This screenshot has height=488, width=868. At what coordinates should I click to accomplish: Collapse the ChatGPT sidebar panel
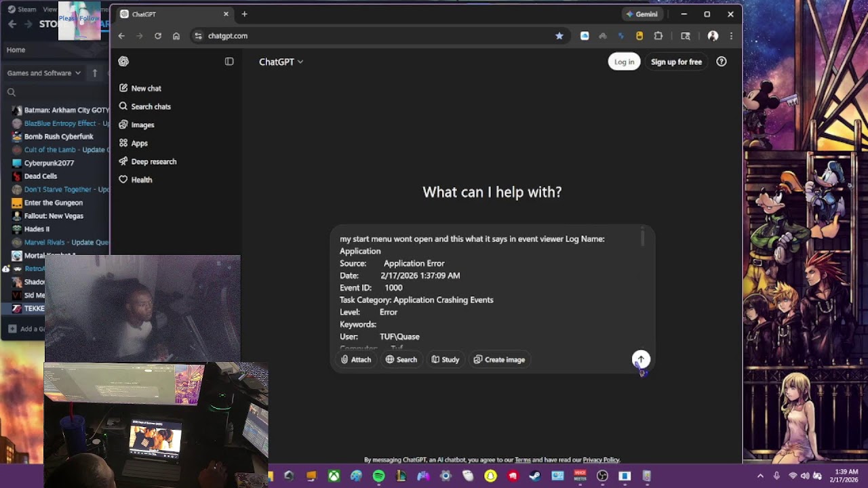(x=229, y=62)
